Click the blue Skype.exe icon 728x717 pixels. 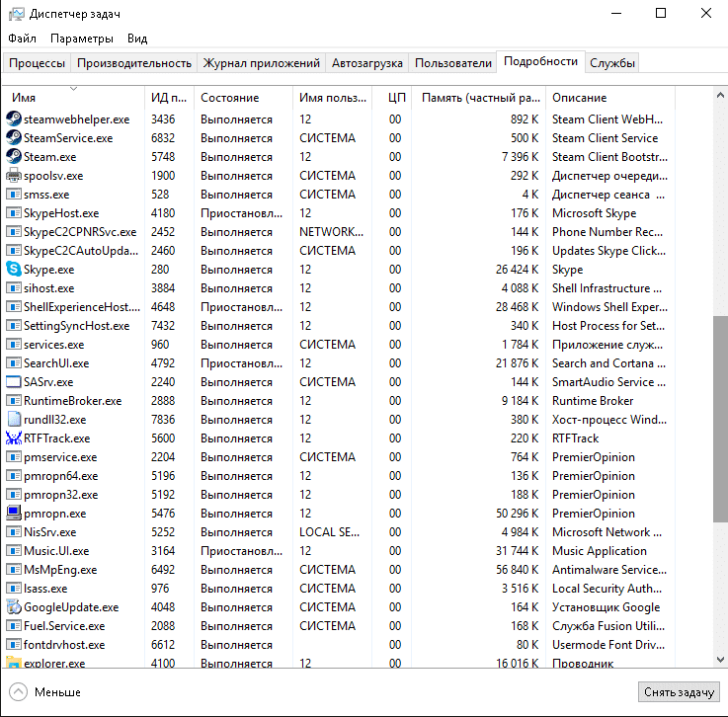click(x=14, y=269)
